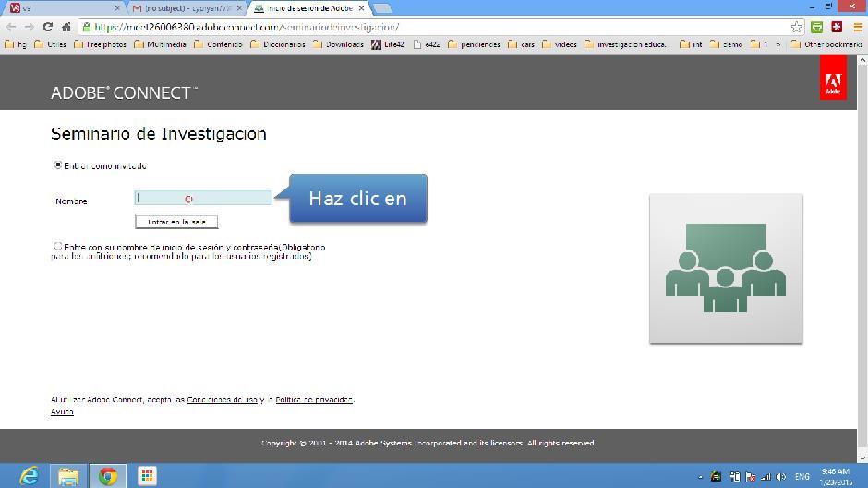This screenshot has width=868, height=488.
Task: Click the URL address bar
Action: tap(440, 27)
